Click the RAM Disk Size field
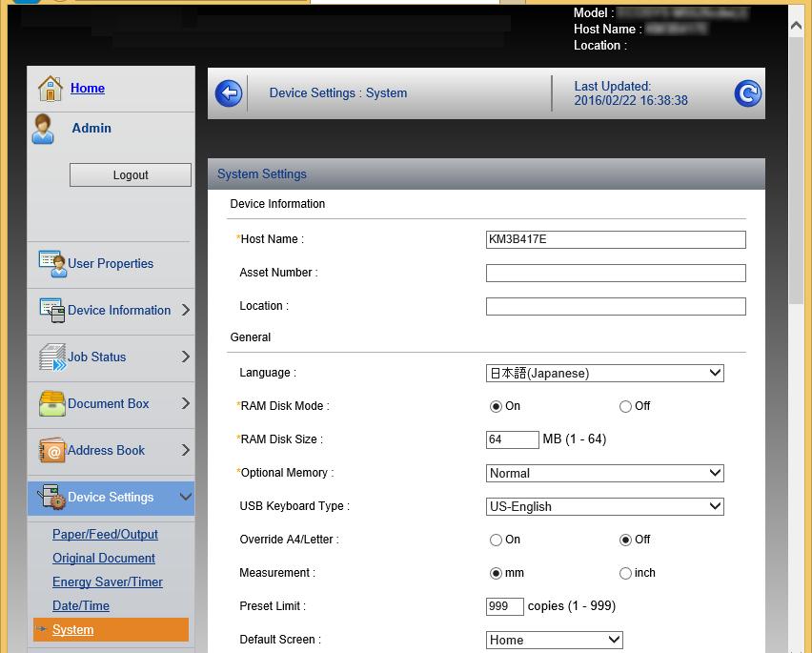The height and width of the screenshot is (653, 812). point(512,439)
